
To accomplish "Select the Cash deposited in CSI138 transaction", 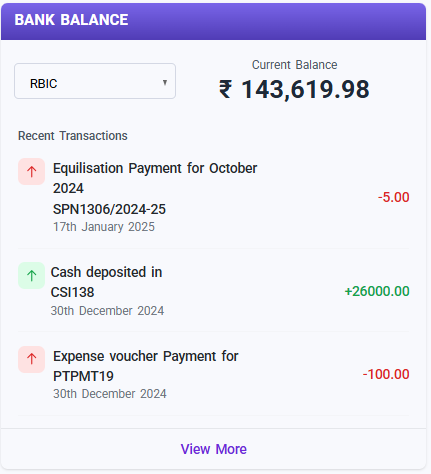I will tap(213, 291).
